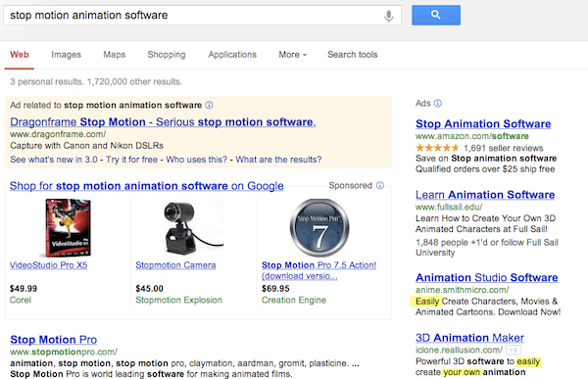
Task: Open the Stop Motion Pro organic result
Action: pyautogui.click(x=54, y=339)
